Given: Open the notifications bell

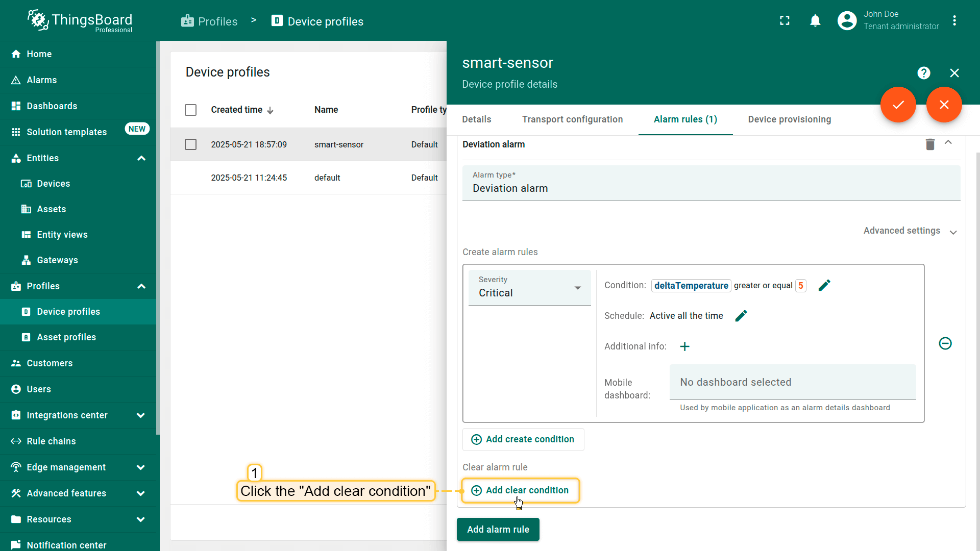Looking at the screenshot, I should click(815, 21).
